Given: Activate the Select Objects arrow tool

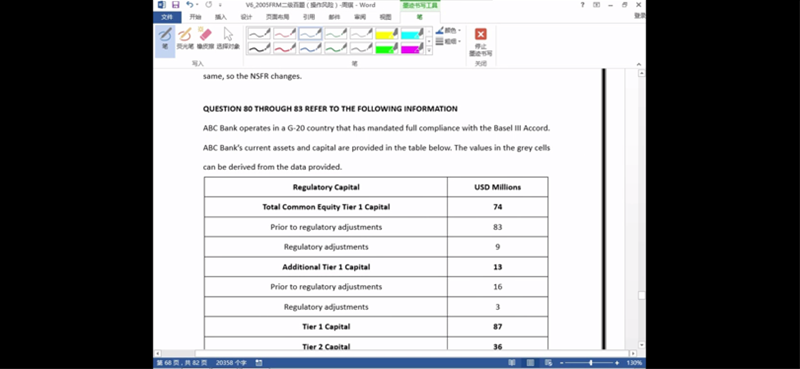Looking at the screenshot, I should 228,39.
